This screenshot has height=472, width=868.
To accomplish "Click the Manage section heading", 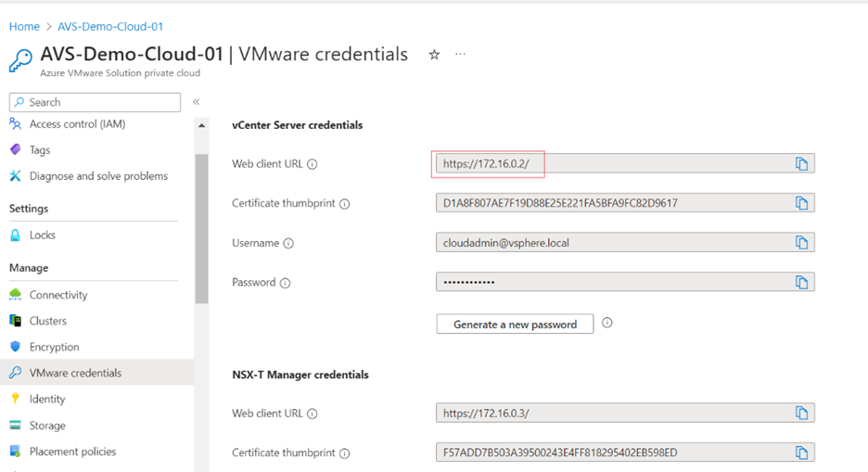I will [x=29, y=268].
